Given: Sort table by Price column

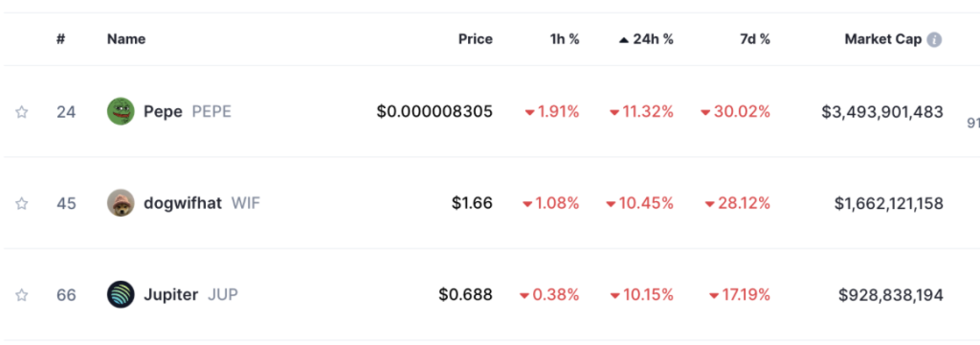Looking at the screenshot, I should point(475,39).
